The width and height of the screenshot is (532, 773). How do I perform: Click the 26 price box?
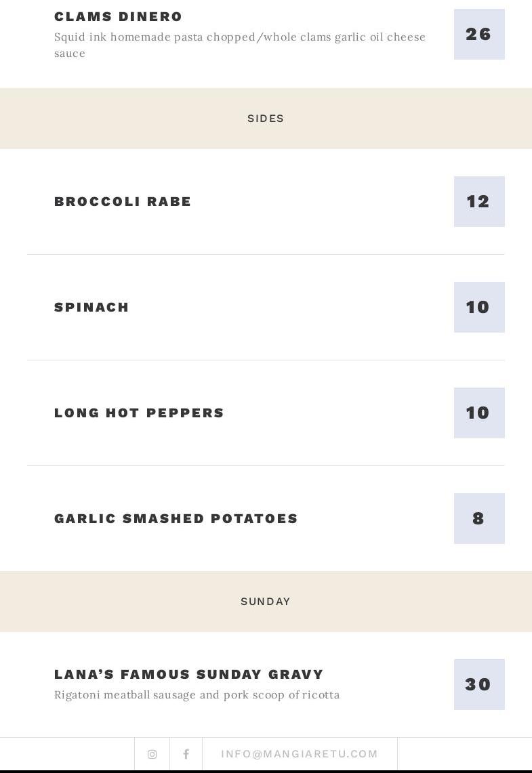[479, 34]
